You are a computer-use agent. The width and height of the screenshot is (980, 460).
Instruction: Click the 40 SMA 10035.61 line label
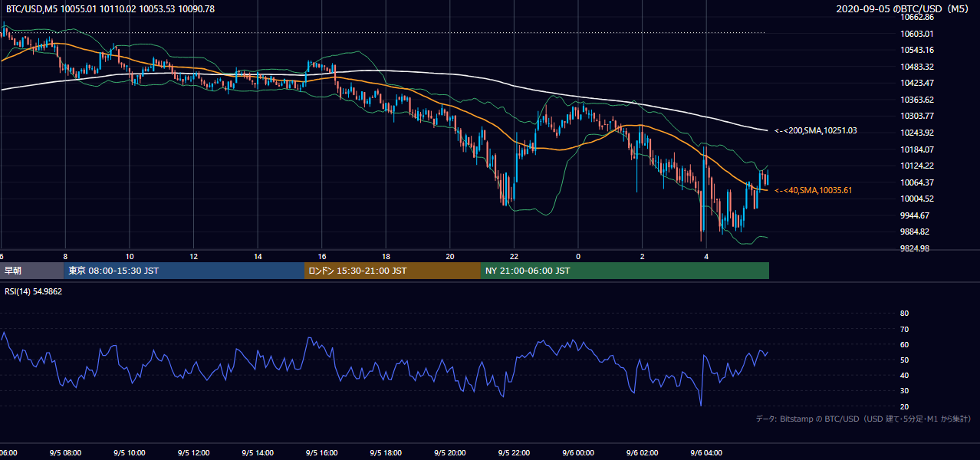pos(813,190)
